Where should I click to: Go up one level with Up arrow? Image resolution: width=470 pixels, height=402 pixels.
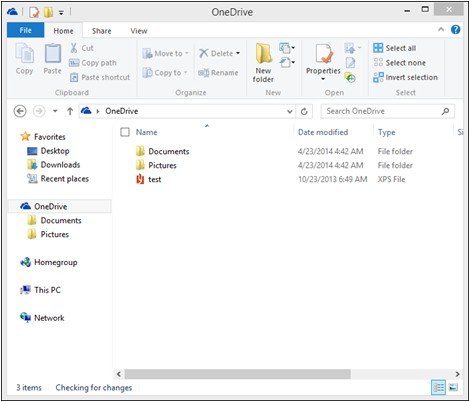[x=70, y=111]
